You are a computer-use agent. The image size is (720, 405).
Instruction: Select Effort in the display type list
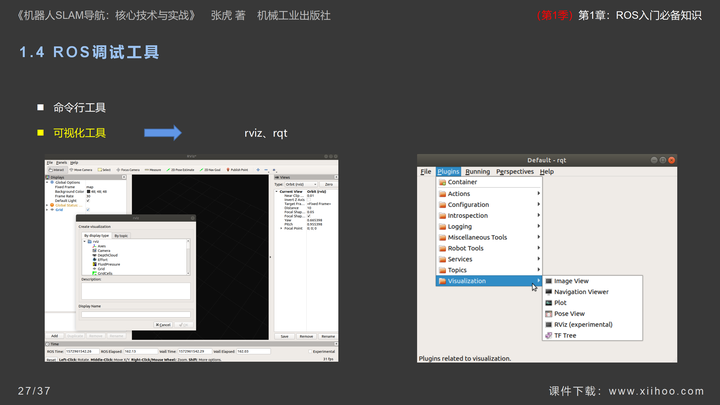tap(100, 260)
